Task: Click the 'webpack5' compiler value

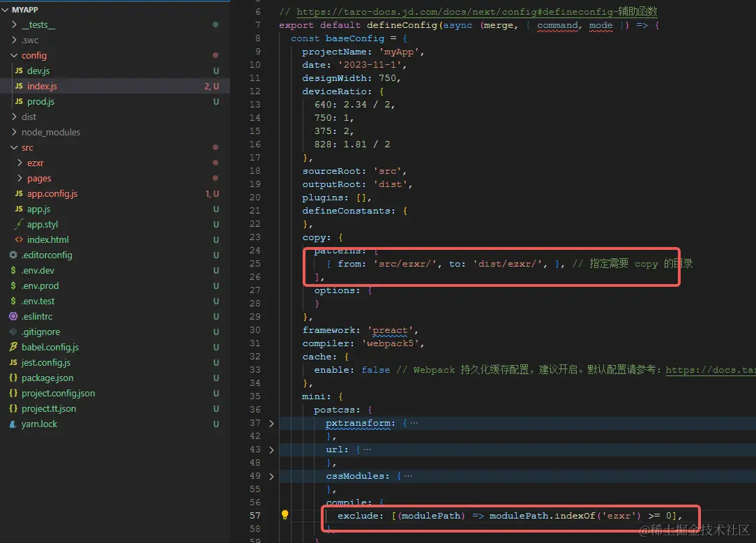Action: tap(391, 343)
